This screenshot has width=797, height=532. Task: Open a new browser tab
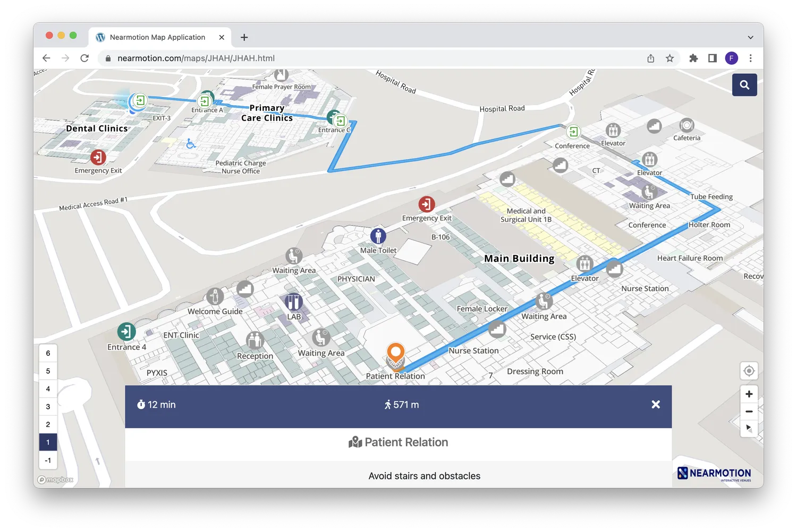pyautogui.click(x=244, y=37)
